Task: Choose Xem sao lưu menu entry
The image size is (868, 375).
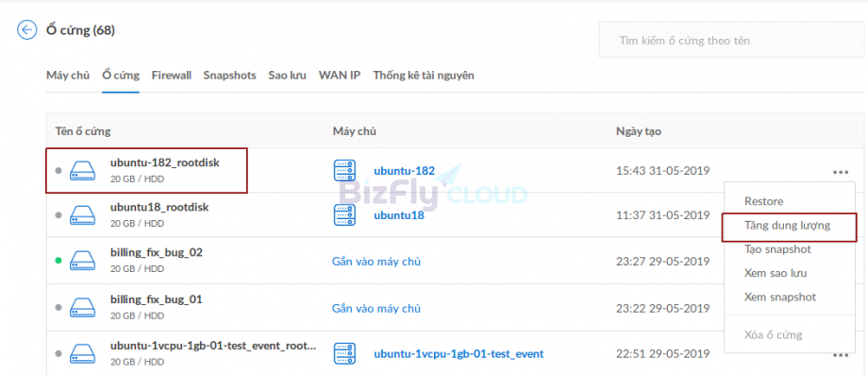Action: (x=776, y=273)
